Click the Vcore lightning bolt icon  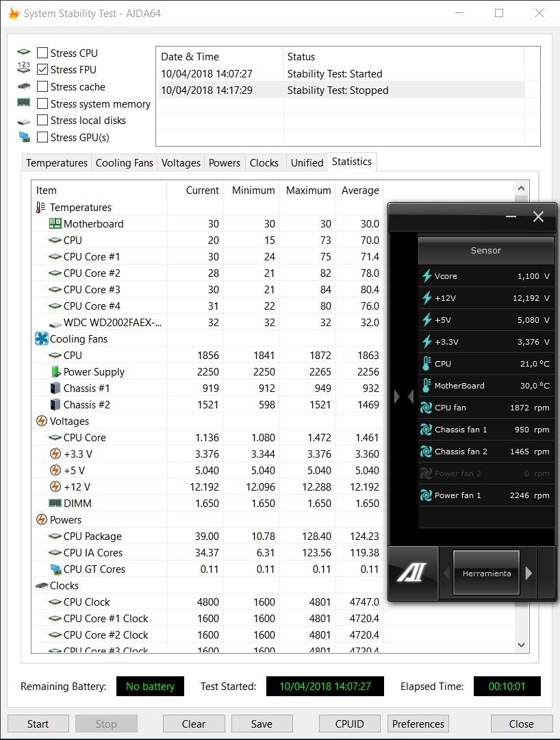pos(427,276)
